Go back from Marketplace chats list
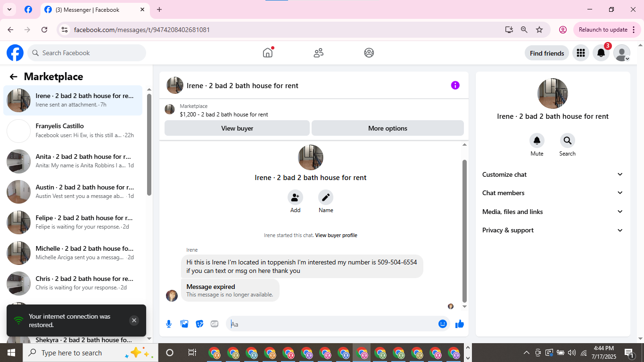This screenshot has height=362, width=644. (13, 77)
